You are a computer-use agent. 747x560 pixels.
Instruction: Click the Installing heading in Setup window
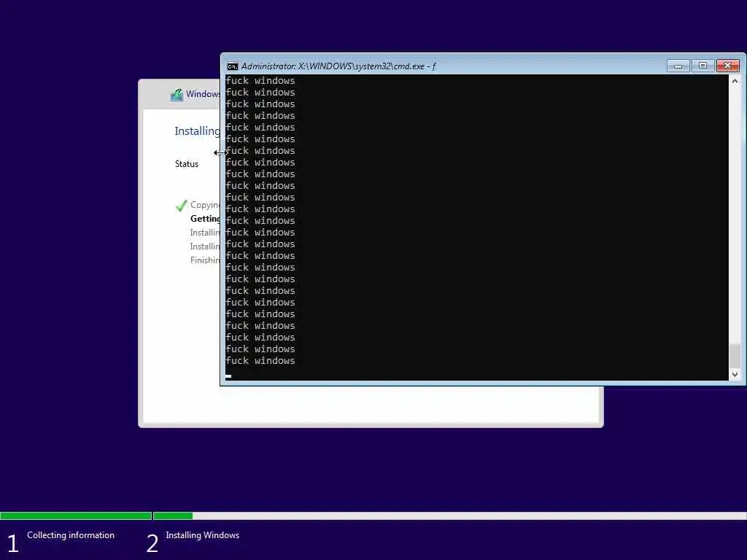pos(197,131)
